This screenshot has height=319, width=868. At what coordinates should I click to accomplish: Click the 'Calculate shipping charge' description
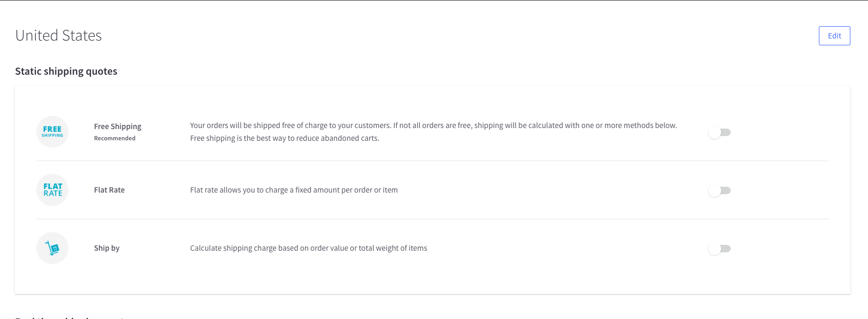click(x=309, y=248)
